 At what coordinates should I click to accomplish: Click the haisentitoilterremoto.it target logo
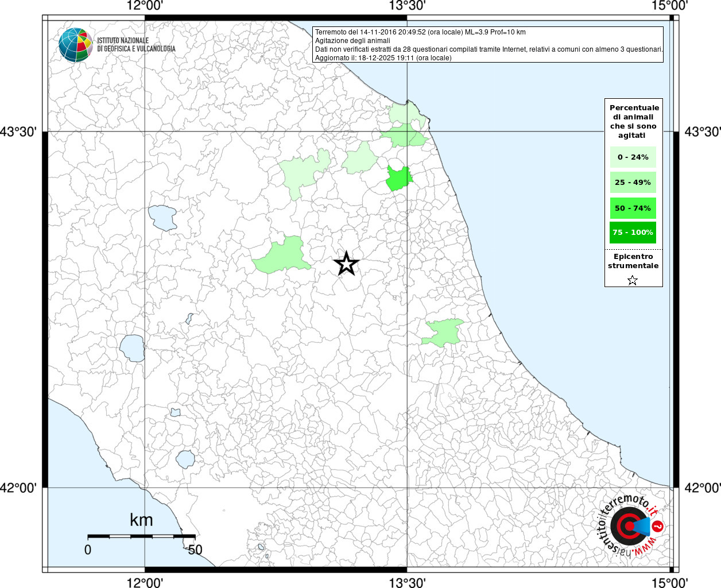(x=629, y=526)
